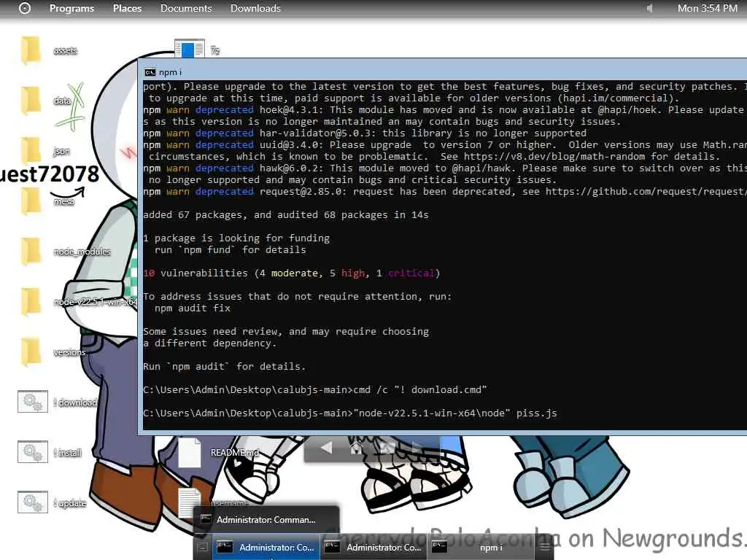Screen dimensions: 747x560
Task: Click 'npm audit fix' line in console
Action: coord(193,308)
